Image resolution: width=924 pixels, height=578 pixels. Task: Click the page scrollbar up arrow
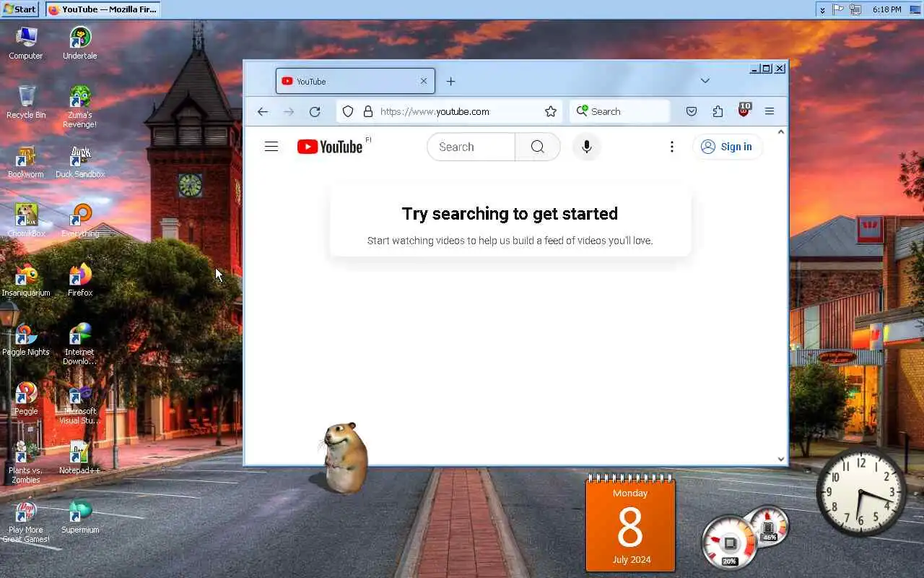pyautogui.click(x=780, y=131)
